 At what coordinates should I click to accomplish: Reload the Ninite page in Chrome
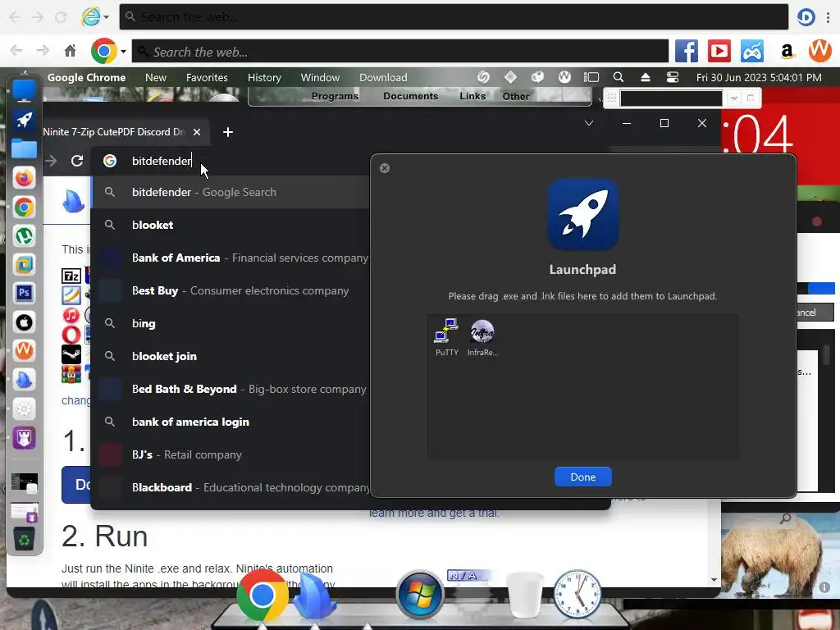(77, 161)
